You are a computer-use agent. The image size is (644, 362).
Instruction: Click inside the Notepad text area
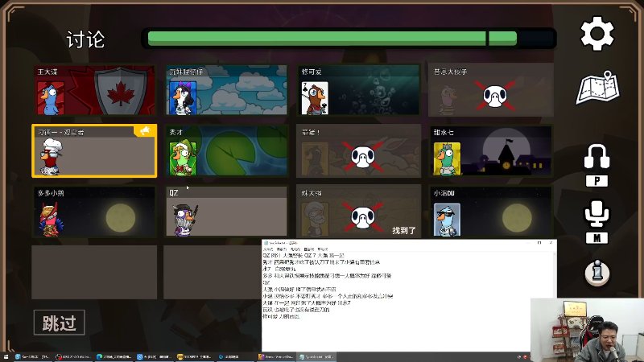[409, 302]
